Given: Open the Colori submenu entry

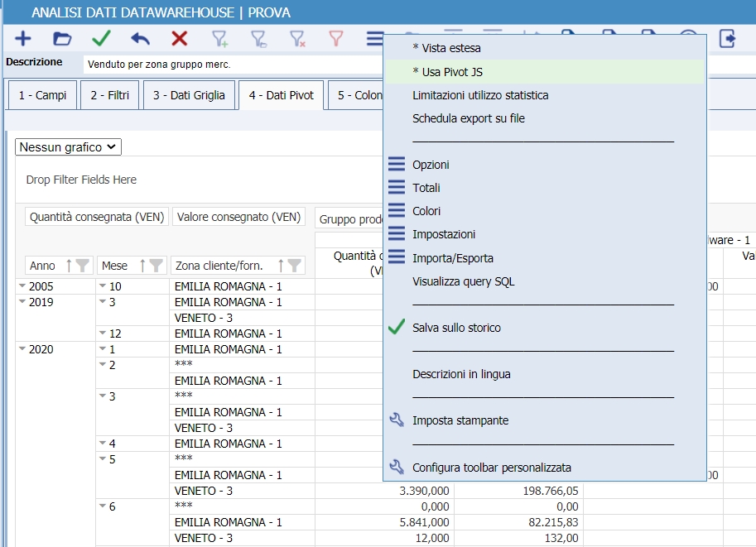Looking at the screenshot, I should coord(426,211).
